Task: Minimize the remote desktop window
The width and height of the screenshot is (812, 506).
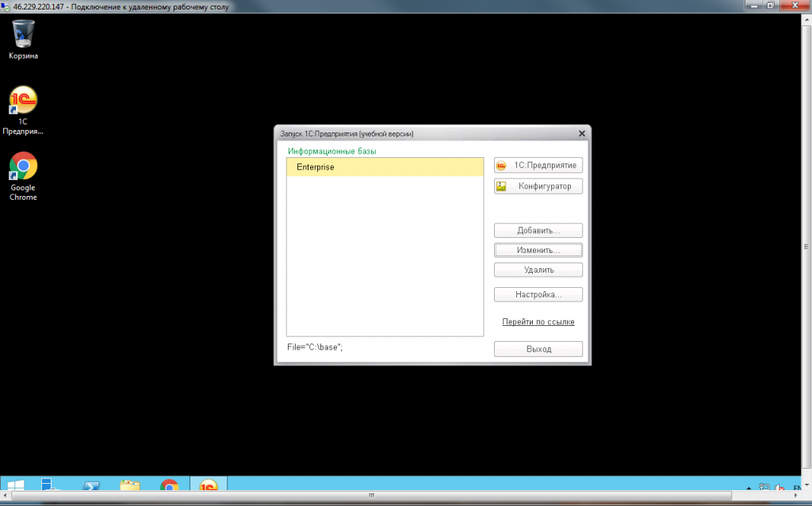Action: pos(754,6)
